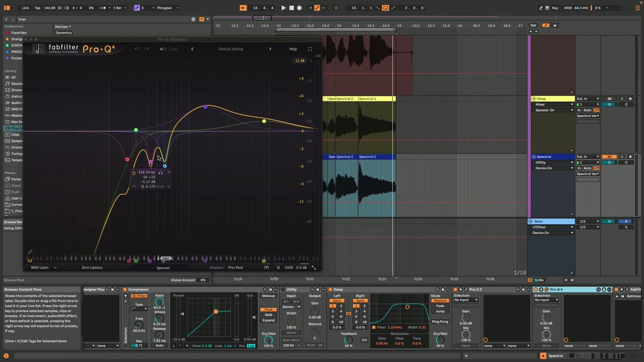Viewport: 644px width, 362px height.
Task: Toggle the EQ band power icon
Action: pyautogui.click(x=134, y=173)
